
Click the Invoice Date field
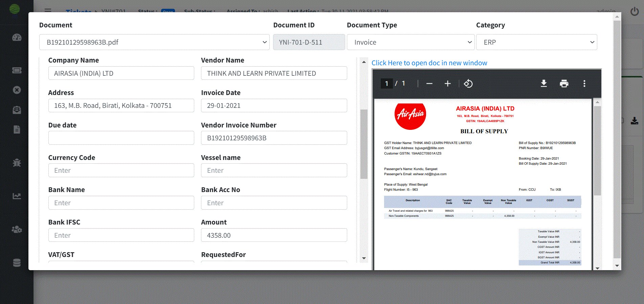coord(274,106)
